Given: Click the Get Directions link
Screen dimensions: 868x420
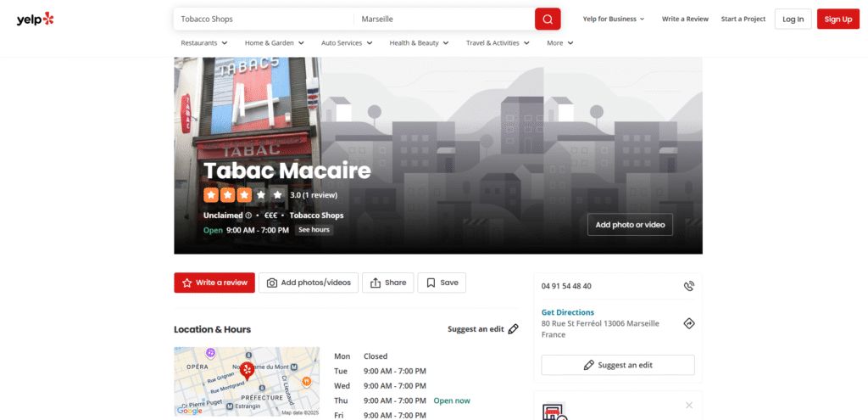Looking at the screenshot, I should 567,312.
